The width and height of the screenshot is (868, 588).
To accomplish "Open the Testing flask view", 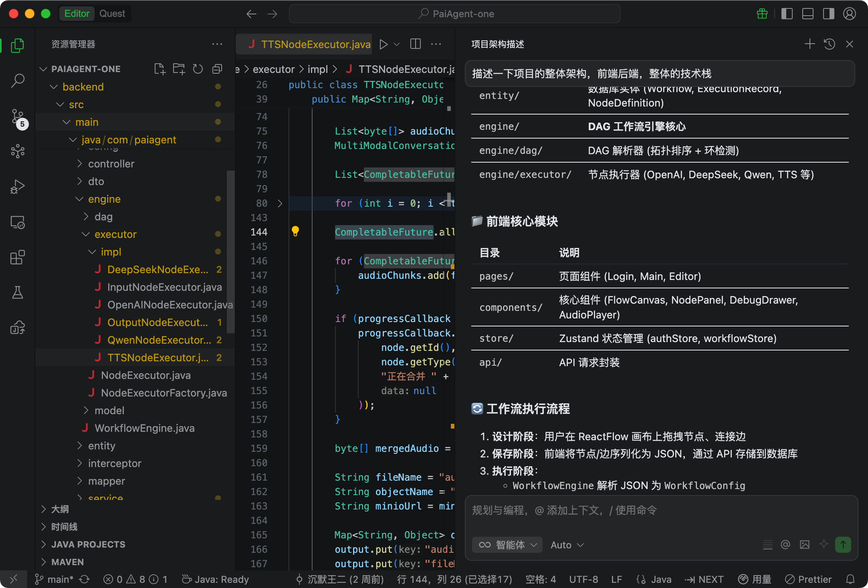I will [x=18, y=292].
